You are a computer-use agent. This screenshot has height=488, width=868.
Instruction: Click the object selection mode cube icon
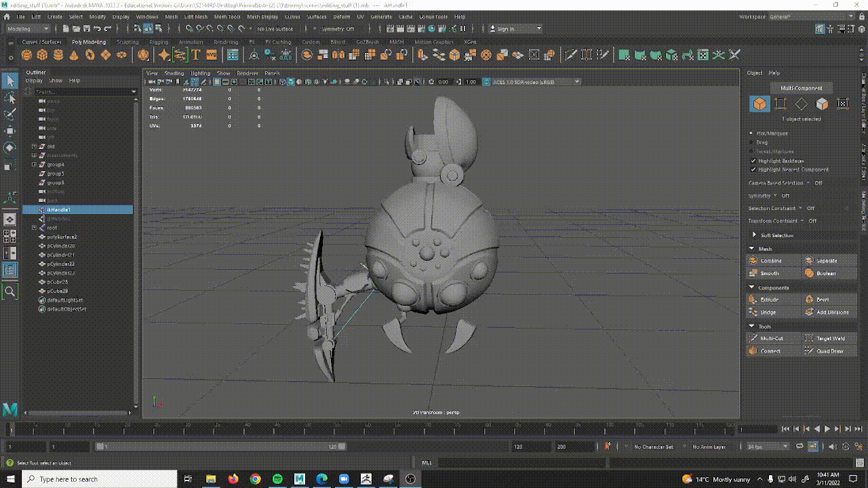click(x=759, y=104)
